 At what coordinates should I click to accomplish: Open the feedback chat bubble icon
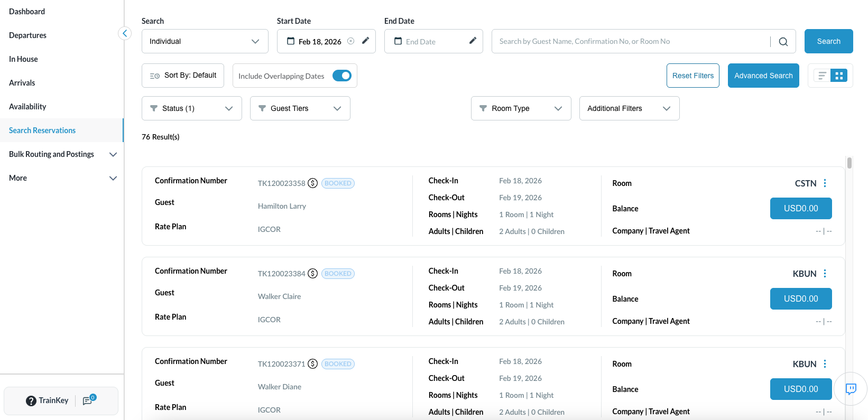(x=851, y=389)
